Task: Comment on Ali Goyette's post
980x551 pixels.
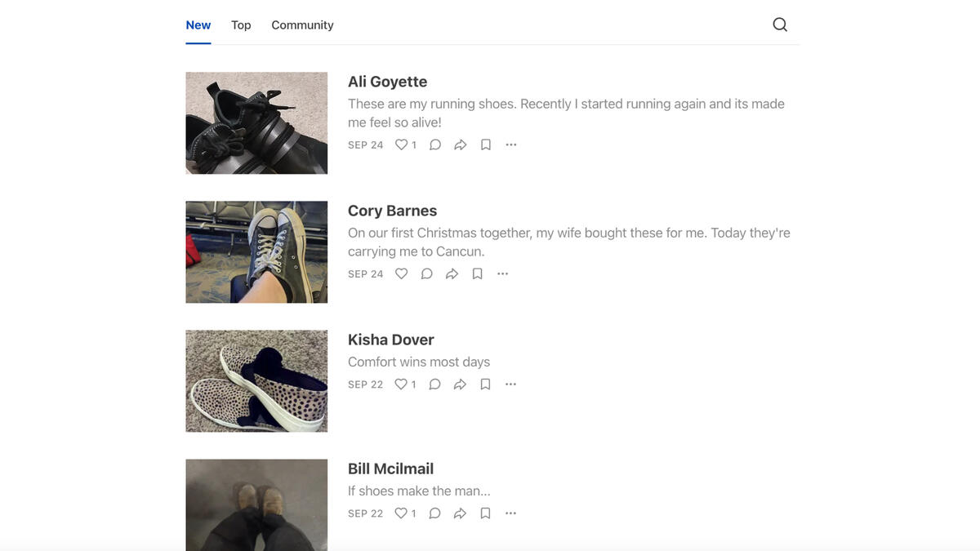Action: 435,144
